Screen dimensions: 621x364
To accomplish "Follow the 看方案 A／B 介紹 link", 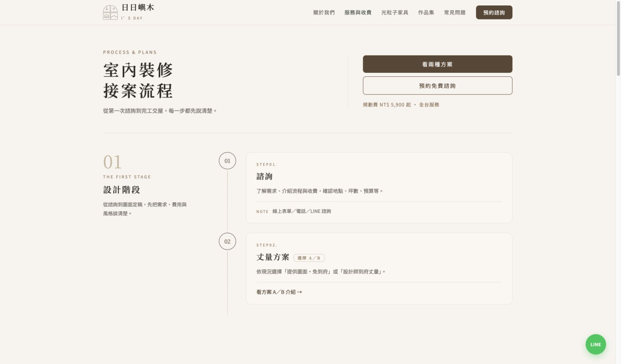I will click(279, 292).
